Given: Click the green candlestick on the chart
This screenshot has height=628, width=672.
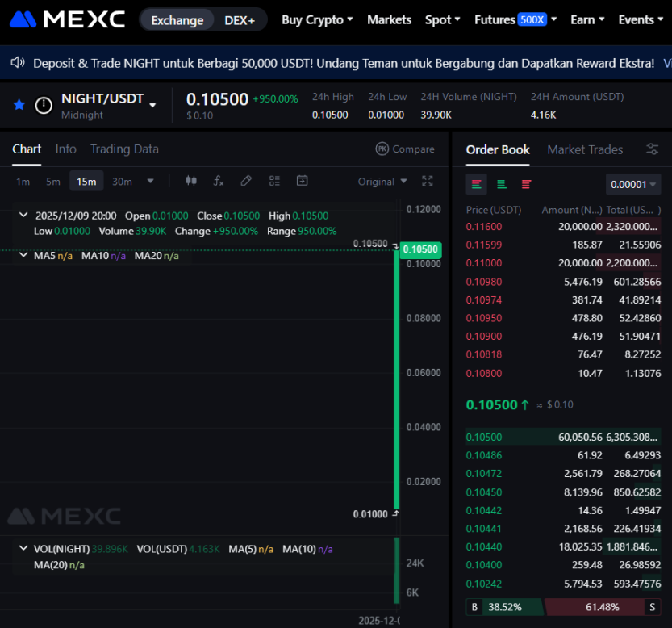Looking at the screenshot, I should 396,379.
